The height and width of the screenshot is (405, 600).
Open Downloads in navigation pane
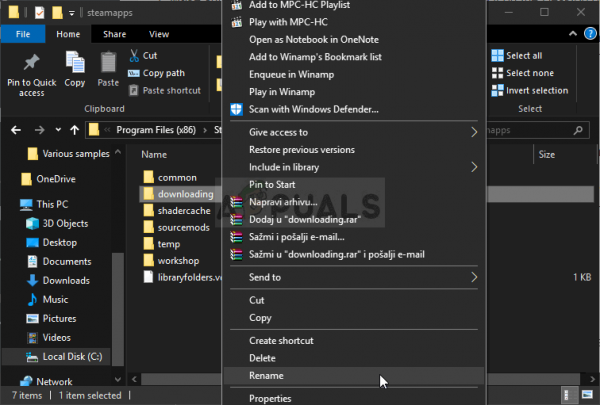(59, 281)
